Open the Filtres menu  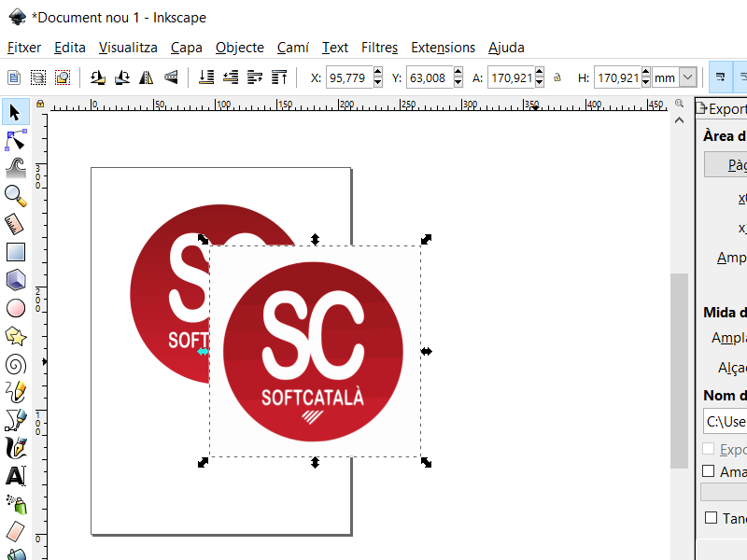[x=379, y=48]
